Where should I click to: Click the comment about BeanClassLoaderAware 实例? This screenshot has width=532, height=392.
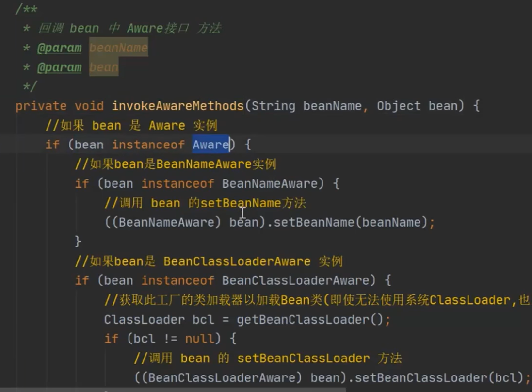tap(209, 261)
